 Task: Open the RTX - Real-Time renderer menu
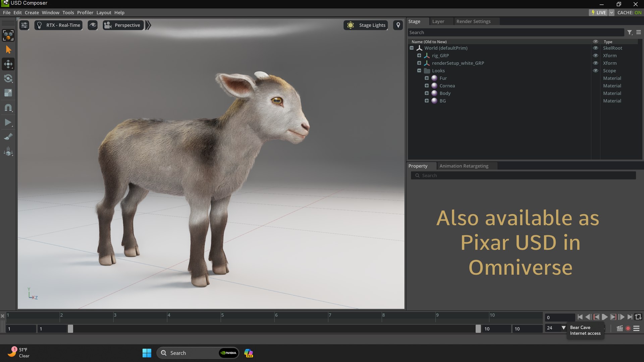(58, 25)
